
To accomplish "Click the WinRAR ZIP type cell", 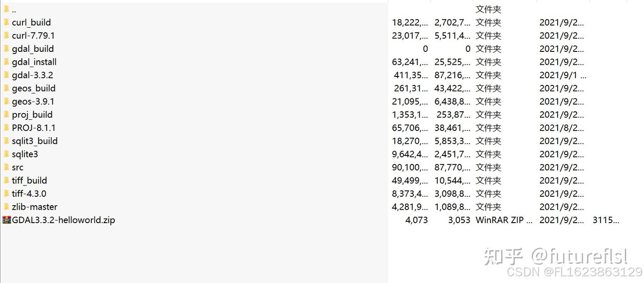I will click(504, 220).
